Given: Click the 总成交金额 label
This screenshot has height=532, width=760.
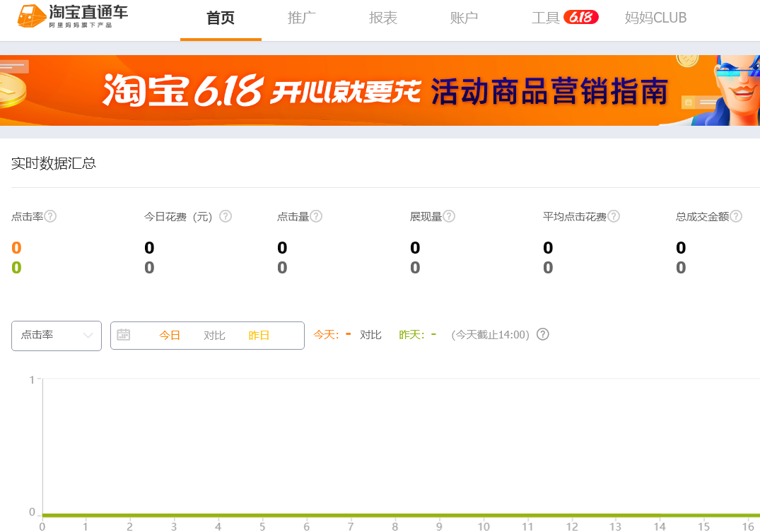Looking at the screenshot, I should coord(702,217).
